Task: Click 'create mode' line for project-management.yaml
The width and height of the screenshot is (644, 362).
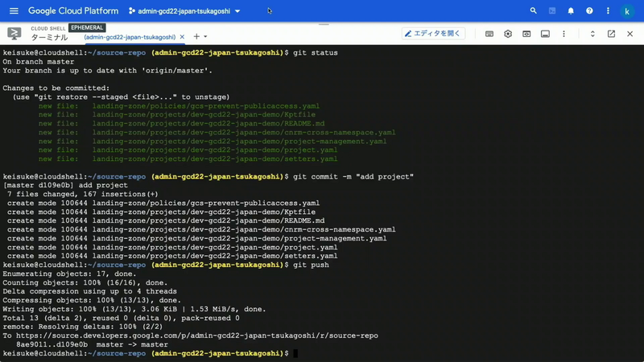Action: pos(196,238)
